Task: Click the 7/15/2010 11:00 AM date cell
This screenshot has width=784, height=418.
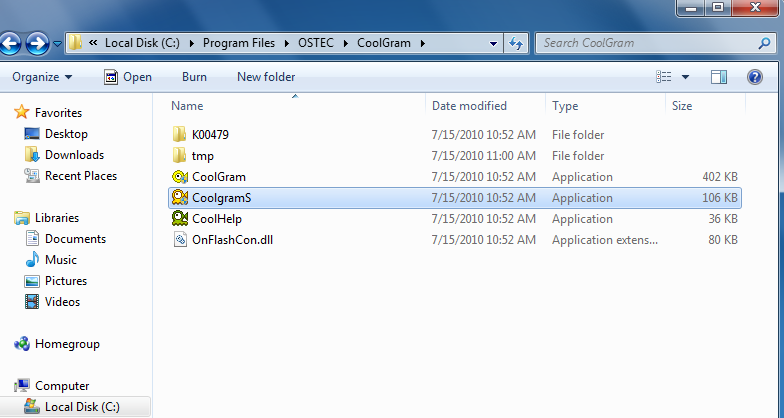Action: (484, 156)
